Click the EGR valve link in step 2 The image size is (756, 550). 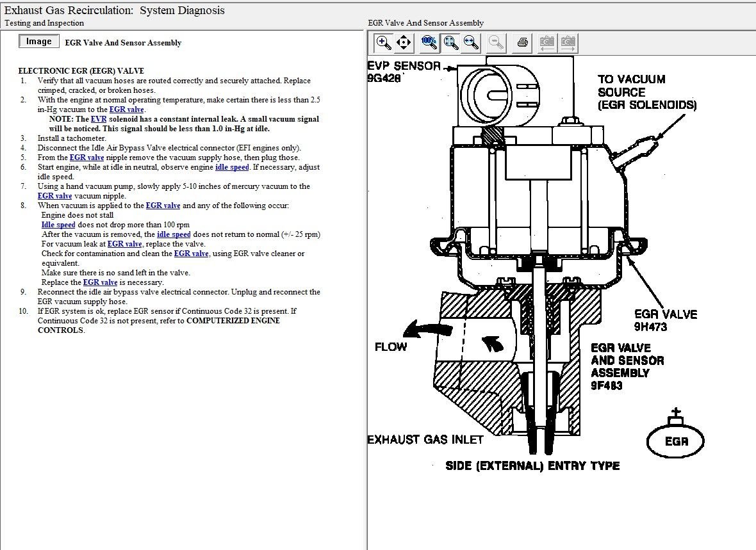tap(127, 109)
